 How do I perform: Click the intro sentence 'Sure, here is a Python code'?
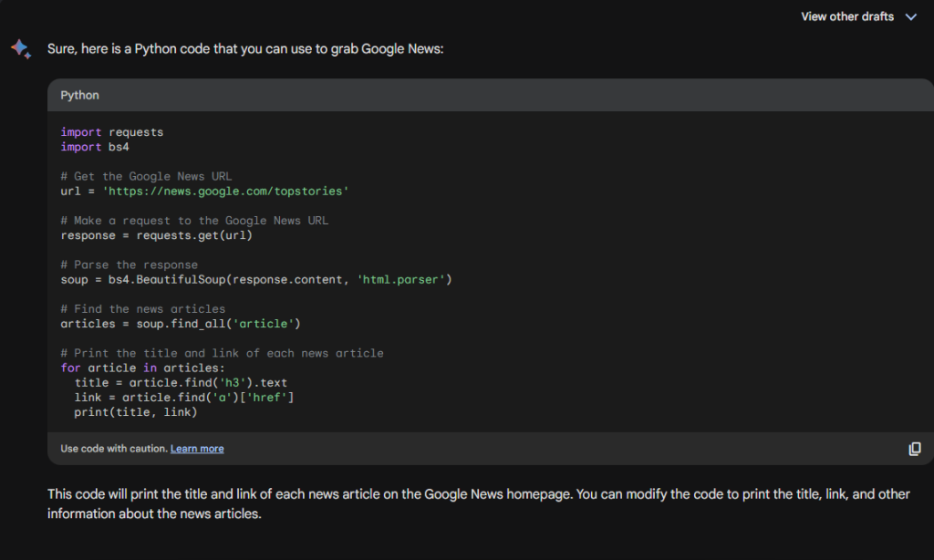(x=245, y=49)
